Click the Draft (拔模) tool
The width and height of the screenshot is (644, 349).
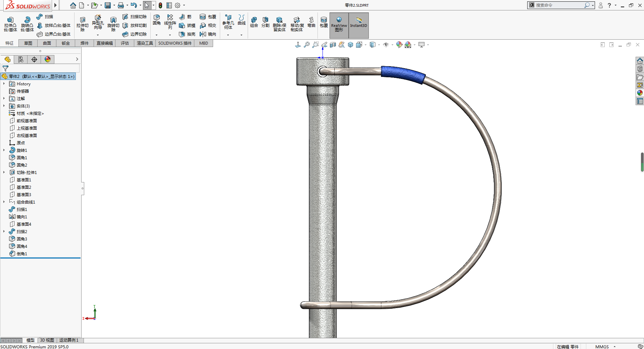[x=187, y=25]
